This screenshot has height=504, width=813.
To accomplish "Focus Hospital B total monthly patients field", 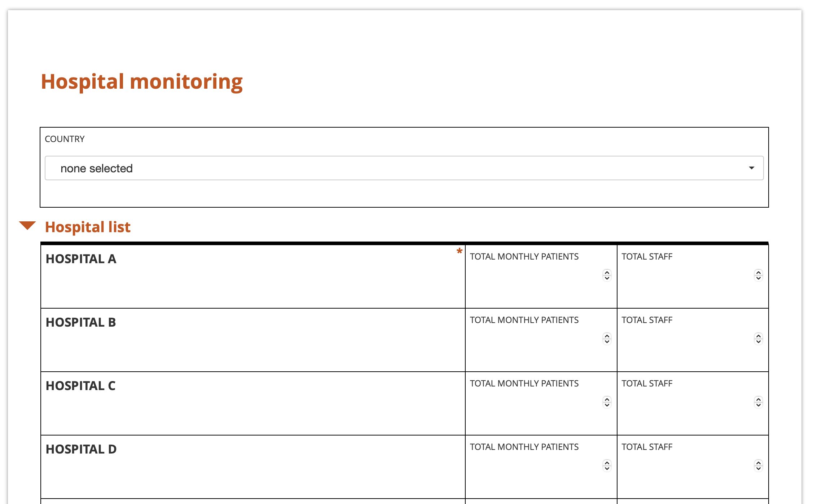I will click(x=534, y=339).
